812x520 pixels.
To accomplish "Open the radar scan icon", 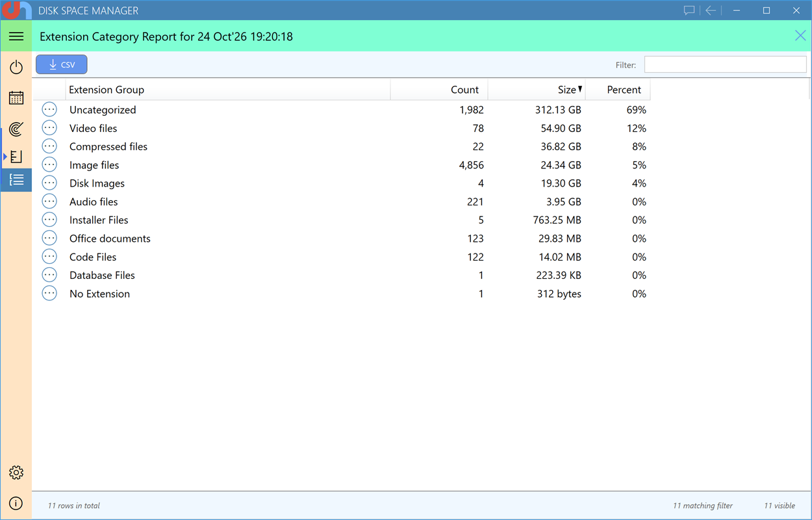I will (16, 129).
